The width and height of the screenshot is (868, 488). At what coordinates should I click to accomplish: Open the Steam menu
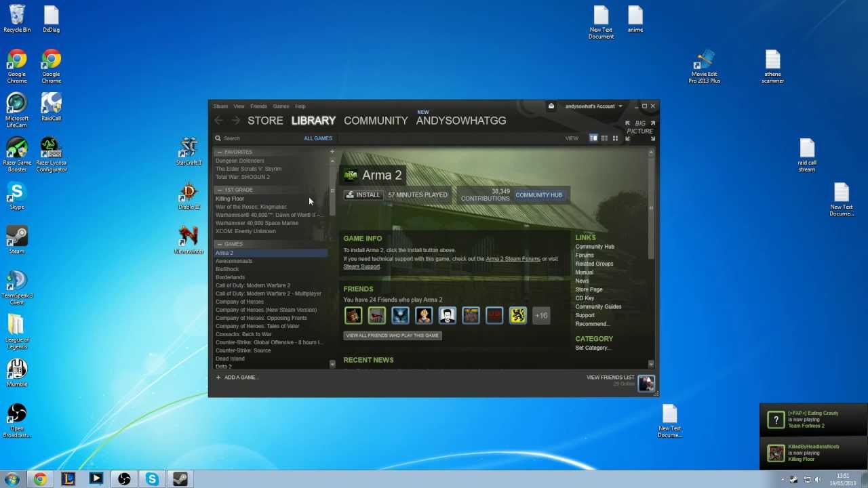coord(220,106)
